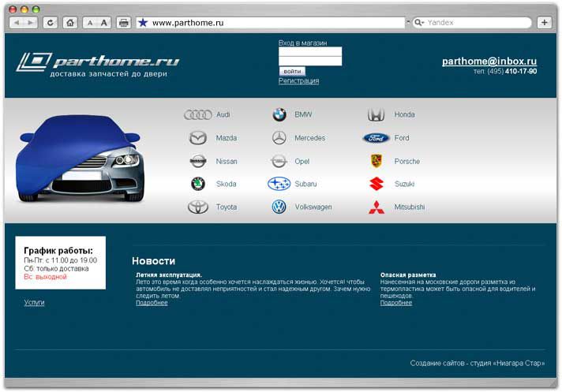Screen dimensions: 562x392
Task: Open the Nissan text link
Action: (x=227, y=162)
